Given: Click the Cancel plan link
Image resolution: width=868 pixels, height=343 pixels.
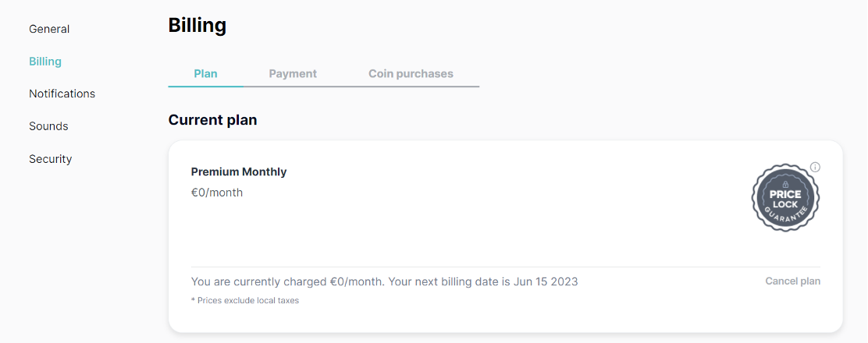Looking at the screenshot, I should tap(792, 281).
